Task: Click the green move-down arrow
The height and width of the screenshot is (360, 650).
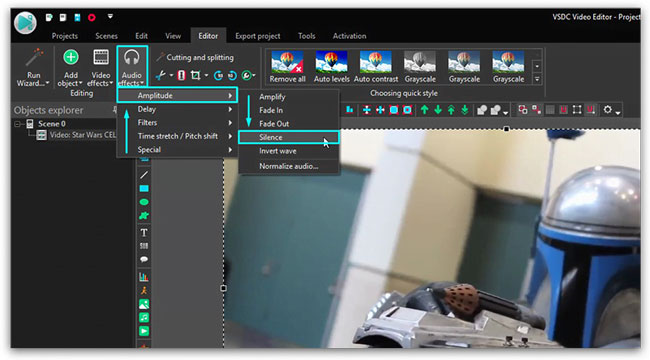Action: coord(438,109)
